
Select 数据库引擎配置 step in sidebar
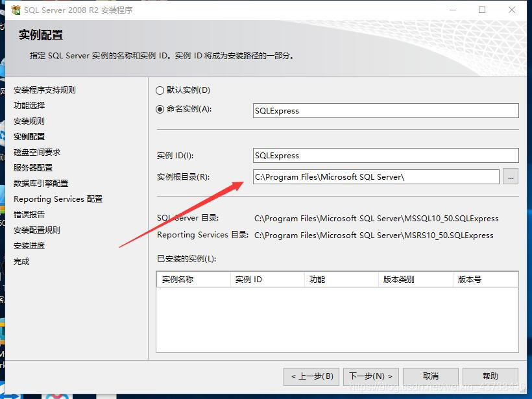coord(41,184)
